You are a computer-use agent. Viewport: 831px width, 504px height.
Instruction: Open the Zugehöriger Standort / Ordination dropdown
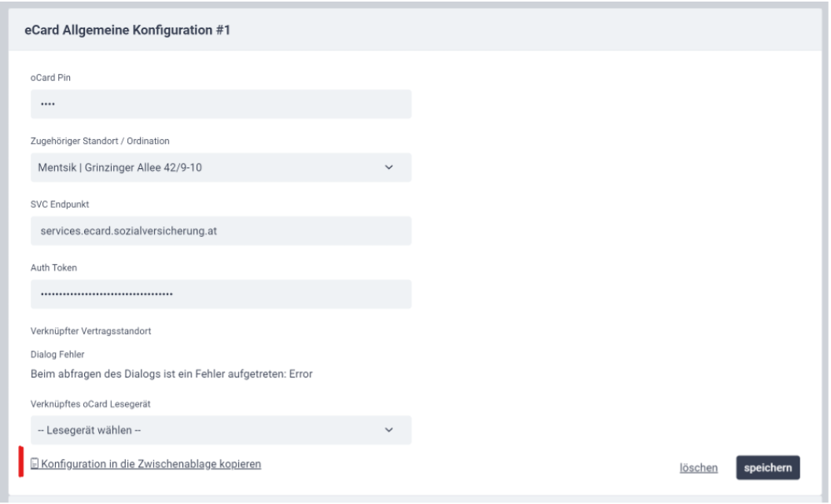221,167
